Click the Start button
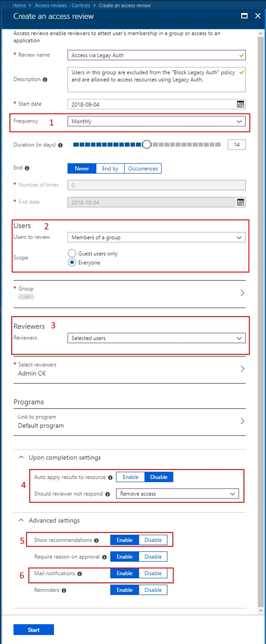Screen dimensions: 266x644 [34, 630]
